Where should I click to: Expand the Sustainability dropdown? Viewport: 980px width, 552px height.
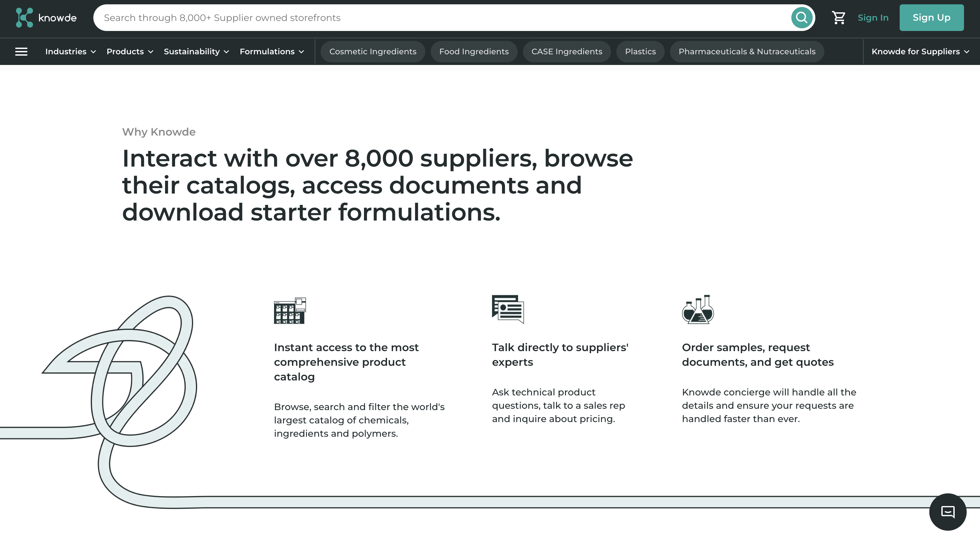coord(196,52)
